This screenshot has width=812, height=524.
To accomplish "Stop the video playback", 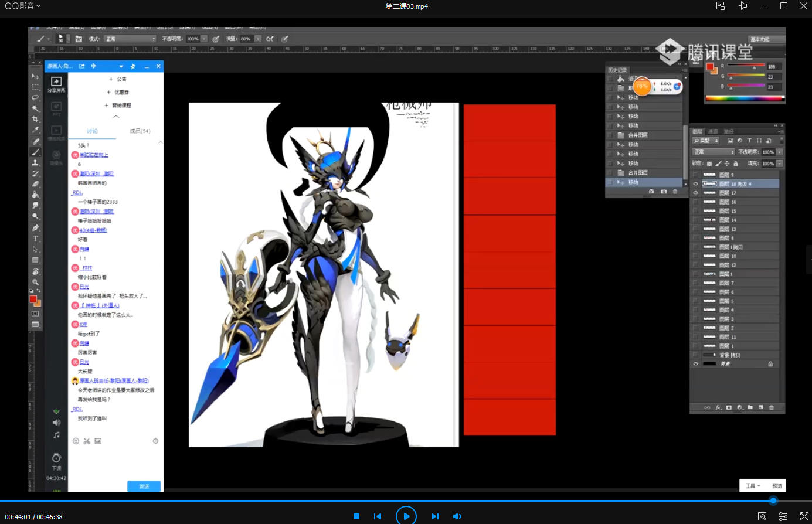I will point(356,516).
